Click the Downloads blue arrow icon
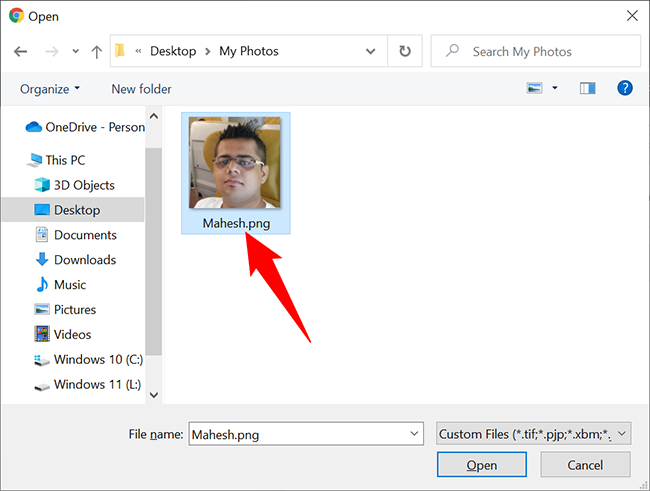The width and height of the screenshot is (650, 491). point(42,260)
